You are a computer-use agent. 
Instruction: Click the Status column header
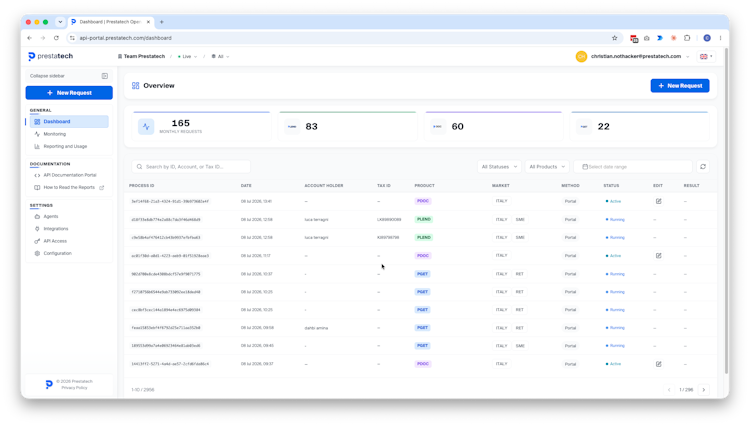click(611, 186)
